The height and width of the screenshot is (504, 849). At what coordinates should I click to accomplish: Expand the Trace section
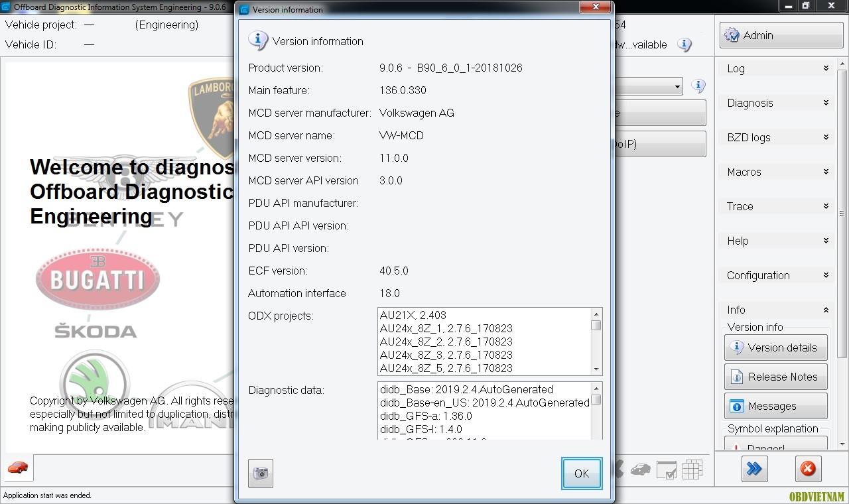pos(776,206)
